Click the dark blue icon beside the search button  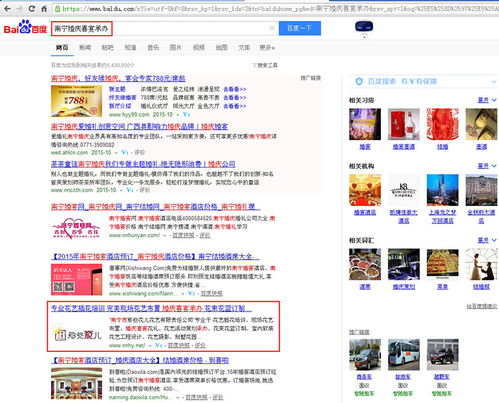pos(364,27)
